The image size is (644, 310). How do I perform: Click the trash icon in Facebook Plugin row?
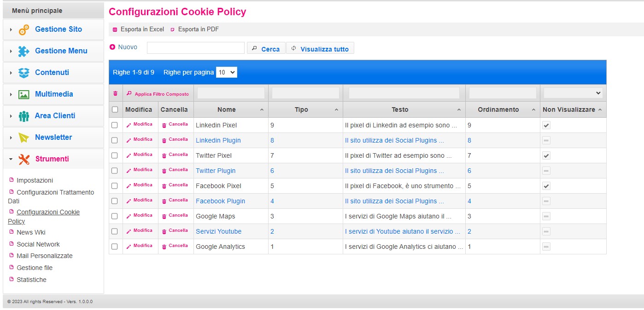(164, 201)
